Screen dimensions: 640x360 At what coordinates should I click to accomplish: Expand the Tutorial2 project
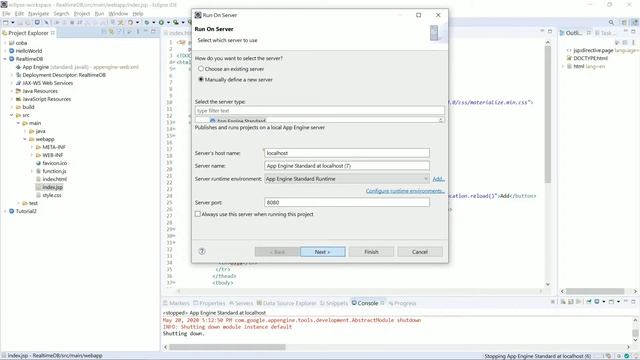5,211
